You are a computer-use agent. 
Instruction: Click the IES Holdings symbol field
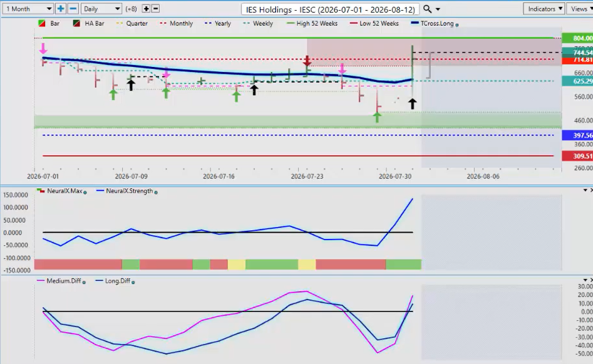pos(330,9)
